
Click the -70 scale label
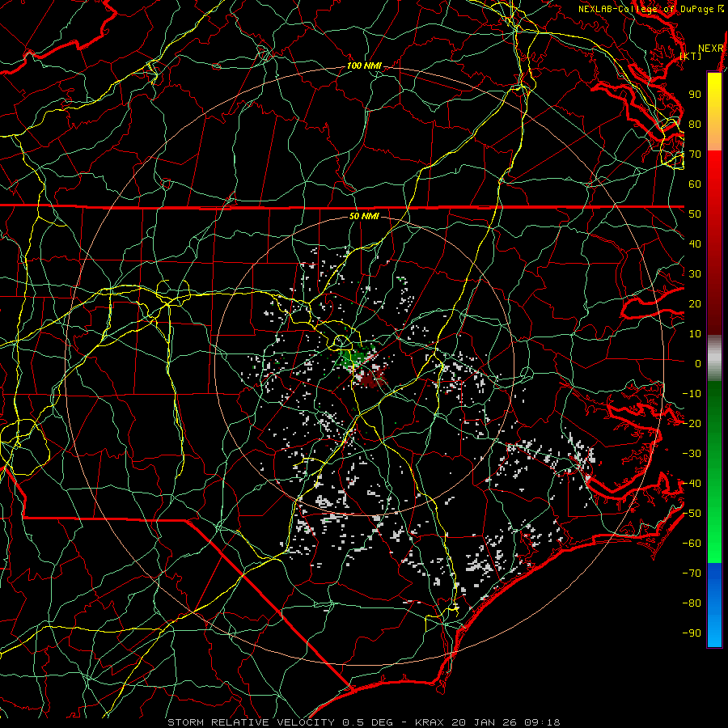[692, 574]
